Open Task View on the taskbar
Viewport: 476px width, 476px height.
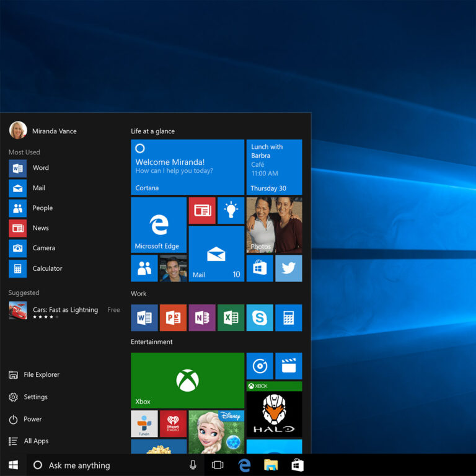tap(218, 465)
